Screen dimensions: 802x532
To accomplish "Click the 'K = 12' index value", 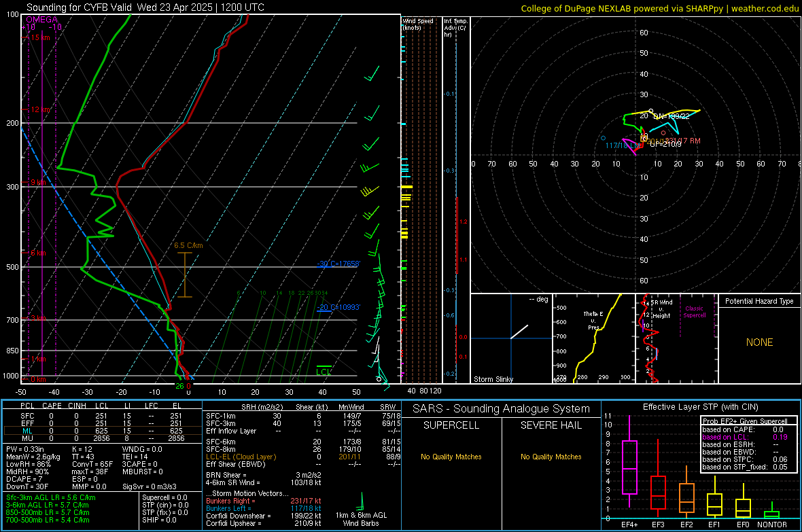I will (82, 449).
